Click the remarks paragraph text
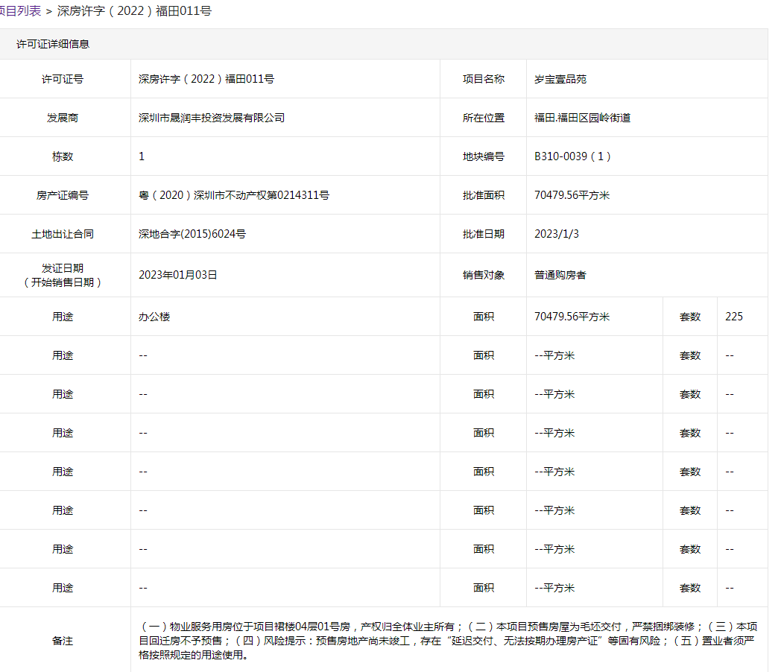 447,641
